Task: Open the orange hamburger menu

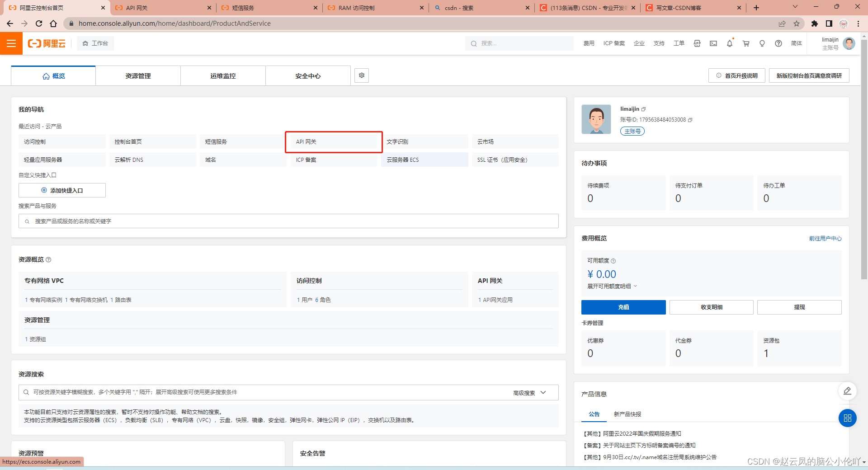Action: (x=11, y=43)
